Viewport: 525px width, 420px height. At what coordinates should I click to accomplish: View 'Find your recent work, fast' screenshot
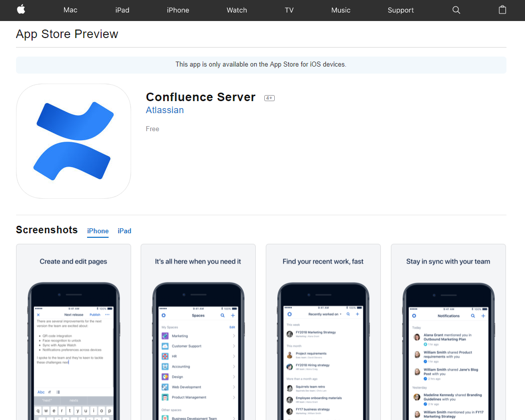point(323,332)
